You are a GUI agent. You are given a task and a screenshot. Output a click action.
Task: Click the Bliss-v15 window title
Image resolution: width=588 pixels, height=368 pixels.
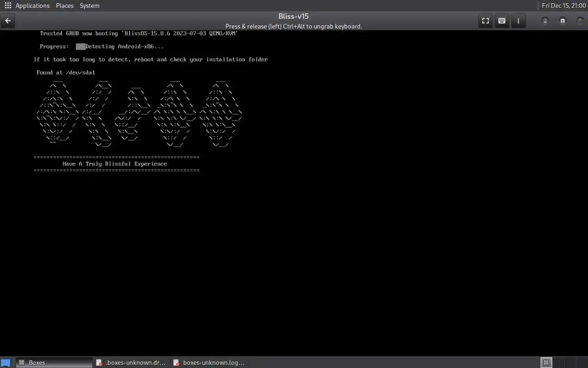294,17
